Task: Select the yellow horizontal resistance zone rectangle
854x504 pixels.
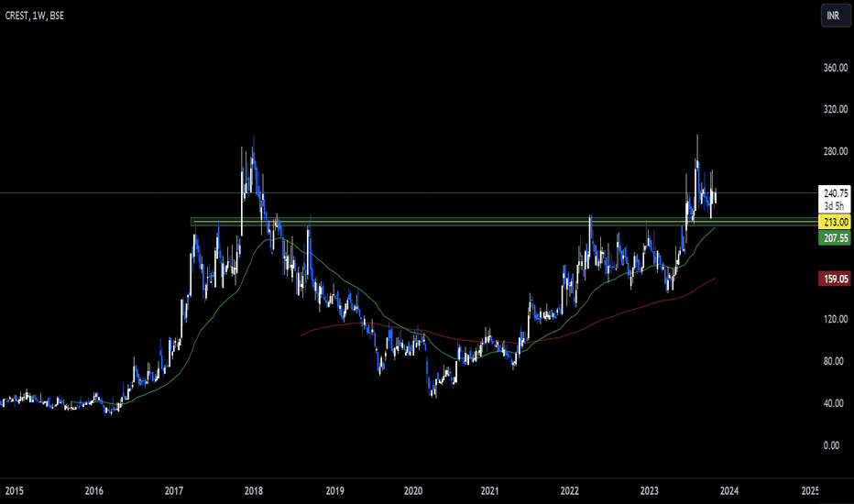Action: pos(504,221)
